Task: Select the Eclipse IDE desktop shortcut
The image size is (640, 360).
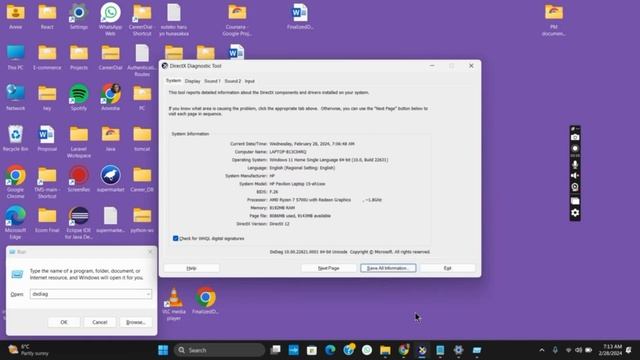Action: 79,222
